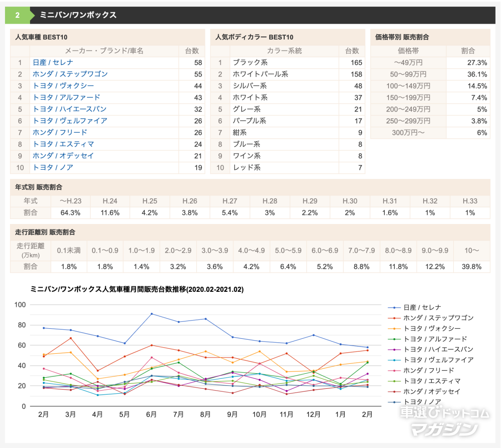
Task: Select the 5.0〜5.9 mileage column header
Action: 288,250
